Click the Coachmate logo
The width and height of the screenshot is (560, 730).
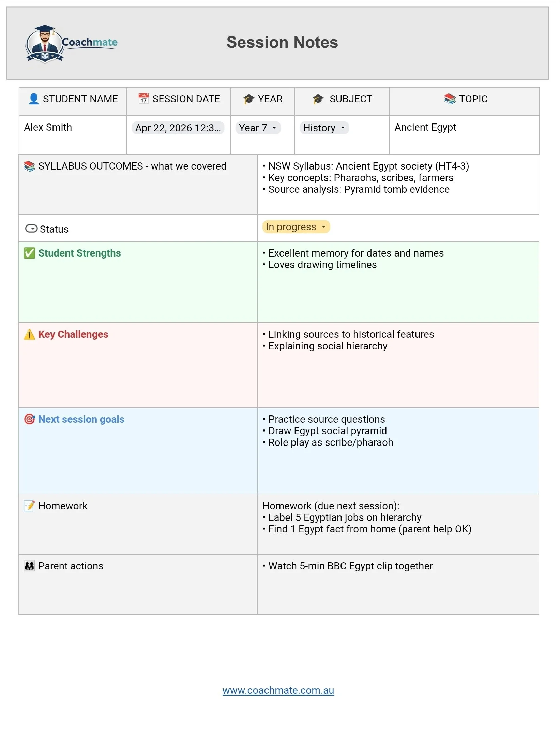click(x=72, y=44)
